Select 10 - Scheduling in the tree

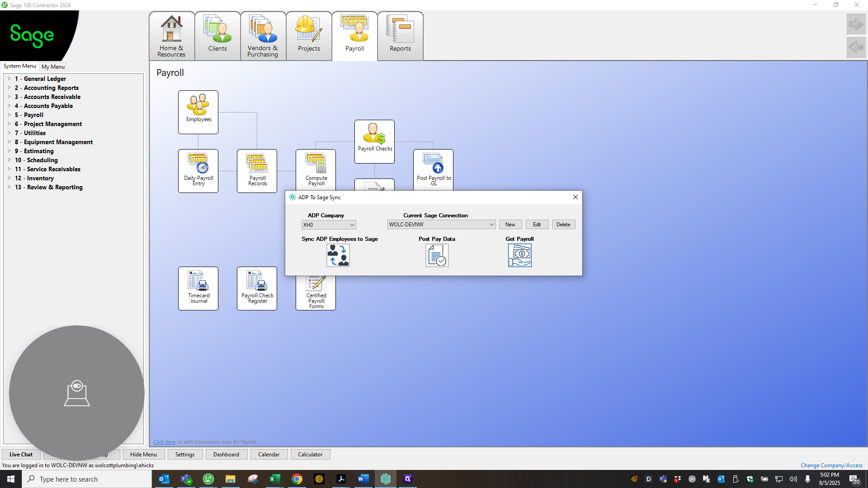pyautogui.click(x=36, y=160)
